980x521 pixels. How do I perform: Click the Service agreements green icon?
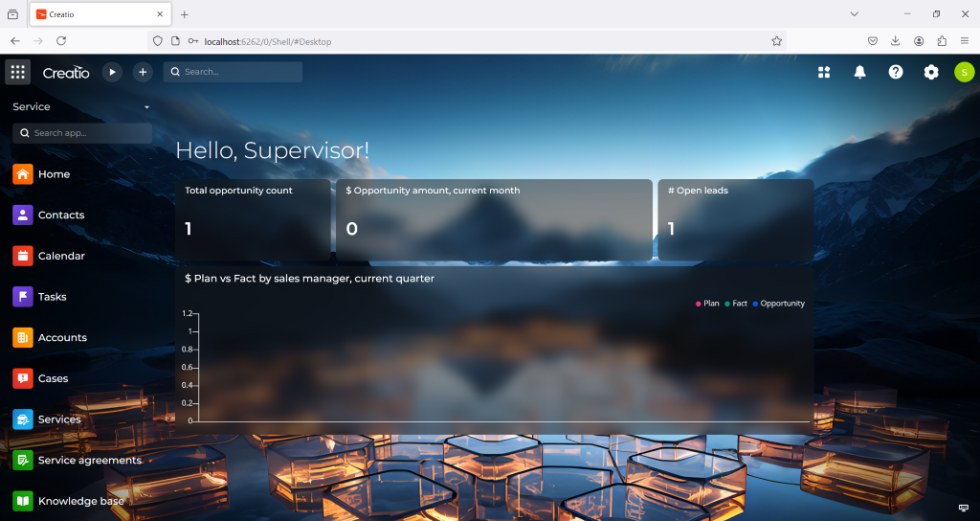tap(23, 461)
